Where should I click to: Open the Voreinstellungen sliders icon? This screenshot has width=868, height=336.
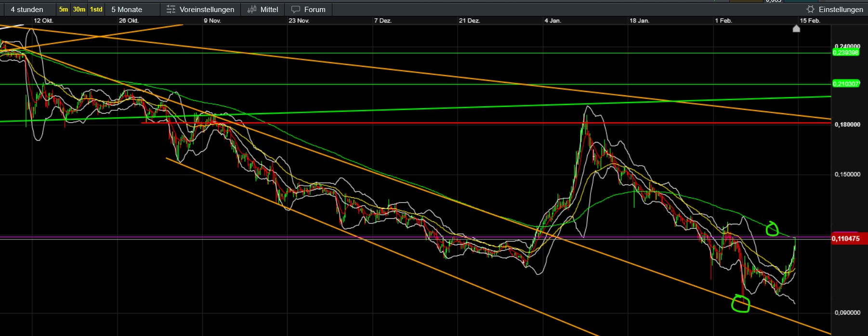[x=171, y=9]
